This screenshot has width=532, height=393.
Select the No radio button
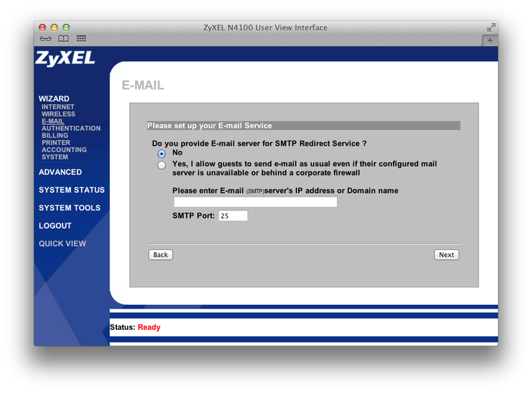[162, 154]
